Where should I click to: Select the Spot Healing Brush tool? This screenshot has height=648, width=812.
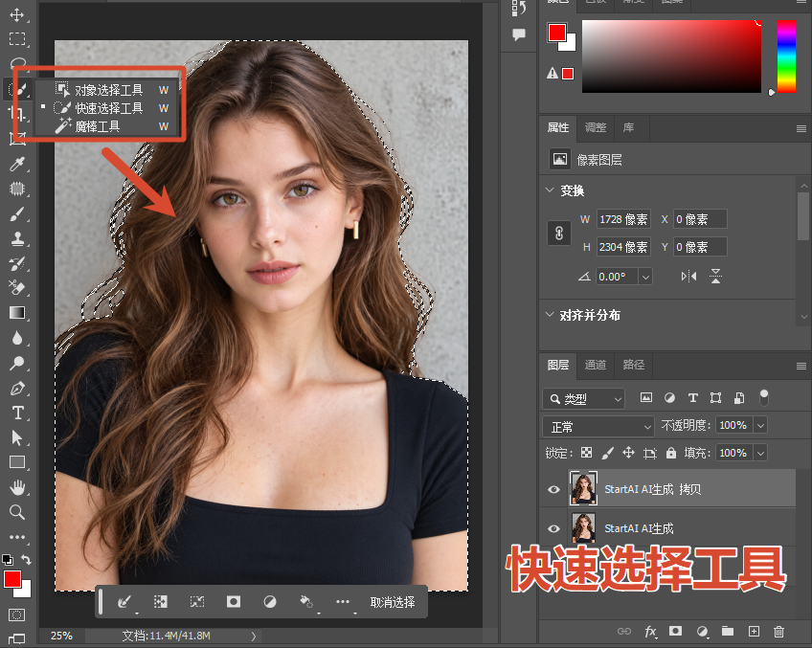pos(16,189)
